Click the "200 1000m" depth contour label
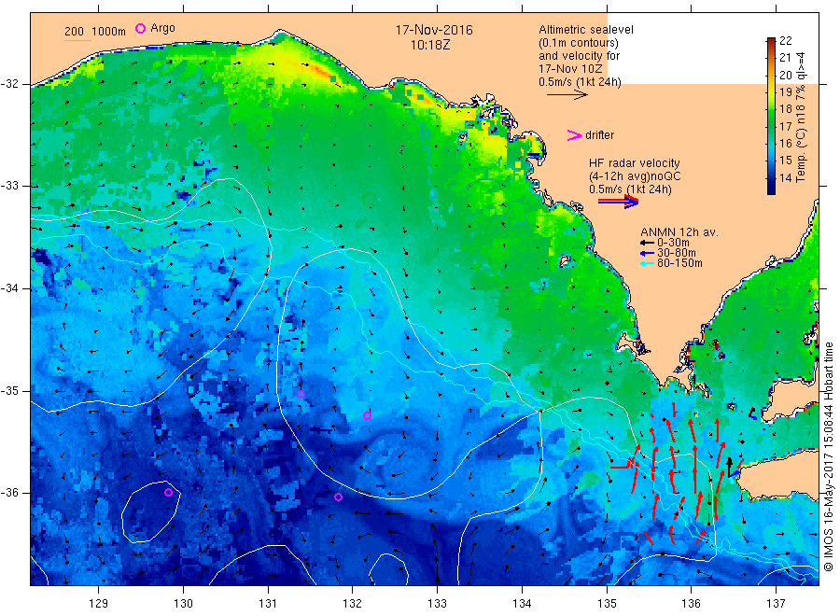 tap(95, 31)
